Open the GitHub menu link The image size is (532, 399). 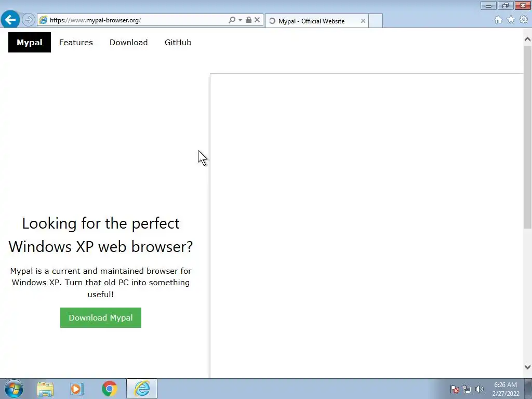tap(178, 43)
